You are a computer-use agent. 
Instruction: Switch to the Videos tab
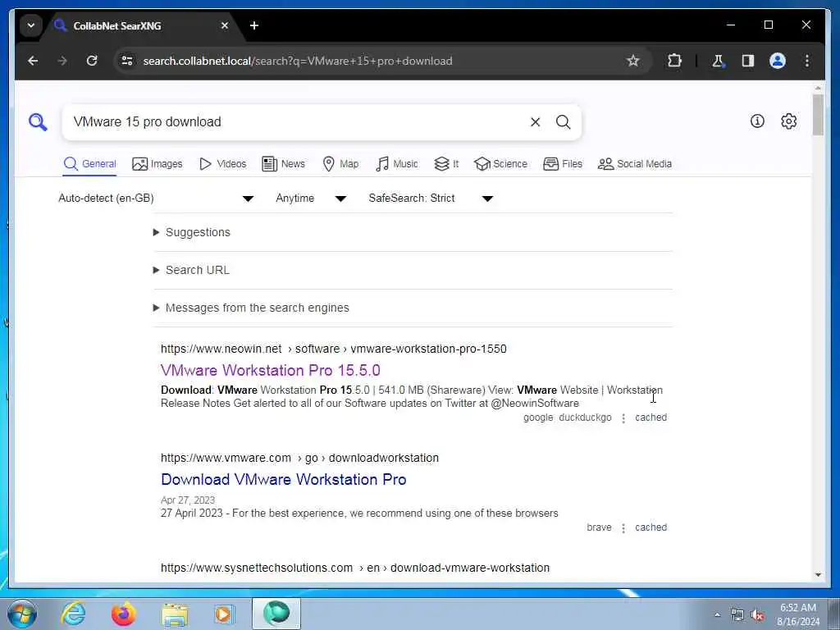click(x=222, y=164)
